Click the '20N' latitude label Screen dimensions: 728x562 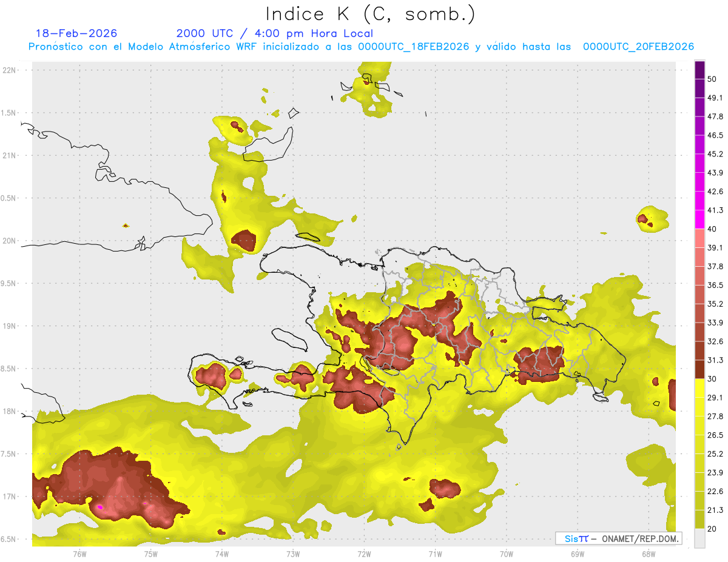pyautogui.click(x=9, y=241)
